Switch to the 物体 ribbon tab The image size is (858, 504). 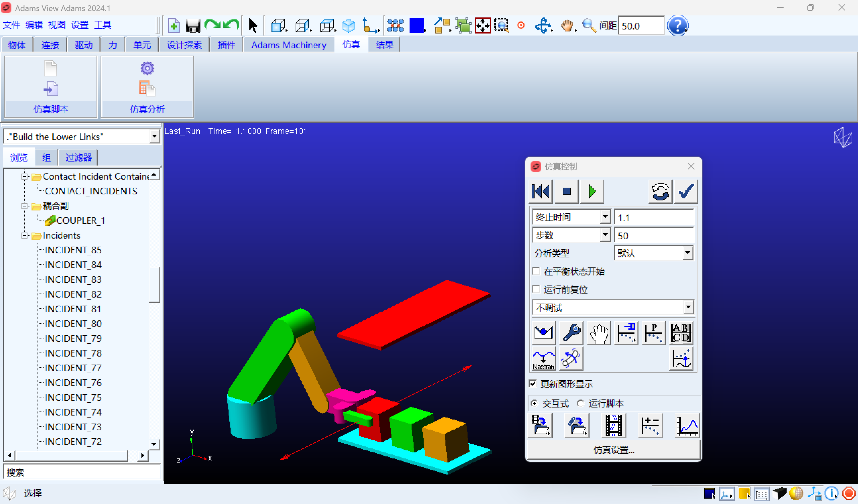pos(17,45)
